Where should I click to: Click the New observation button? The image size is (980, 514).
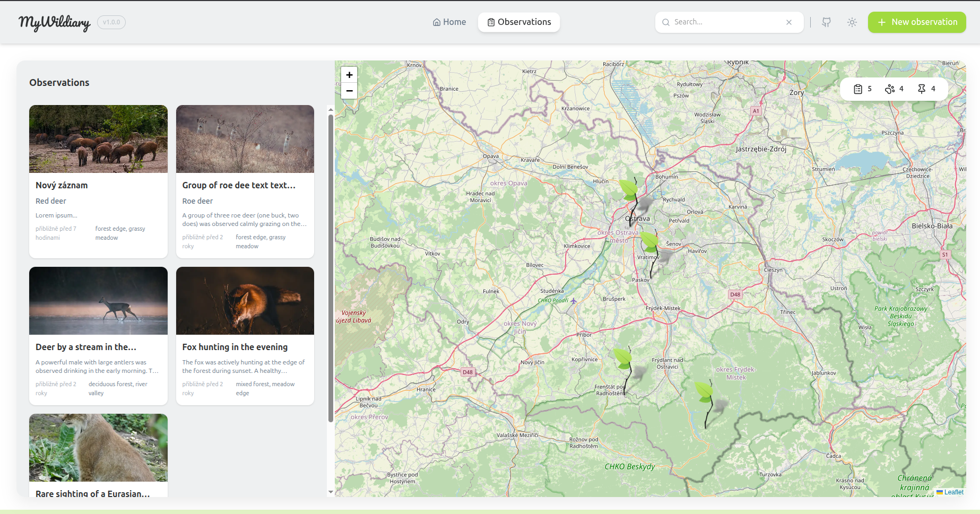[x=916, y=22]
